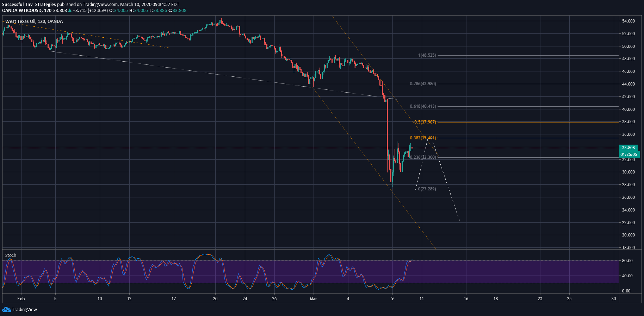Click the Mar label on the date axis
The image size is (644, 316).
314,299
